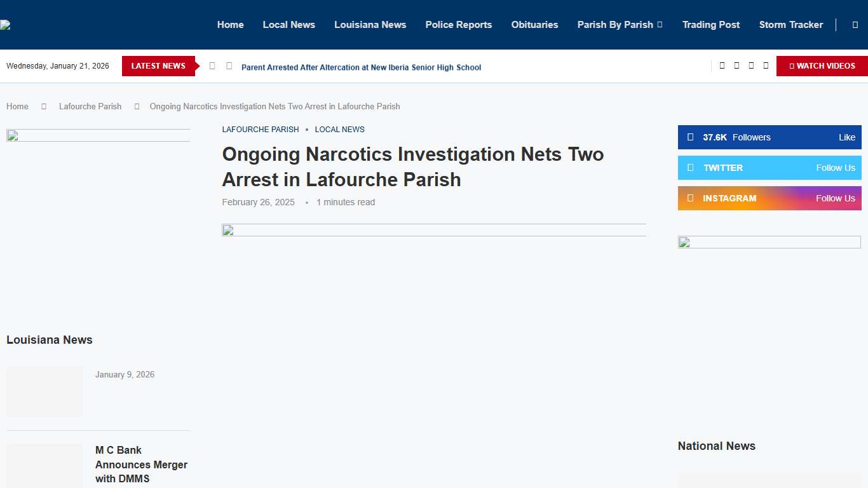Open the M C Bank merger article thumbnail

click(x=44, y=466)
